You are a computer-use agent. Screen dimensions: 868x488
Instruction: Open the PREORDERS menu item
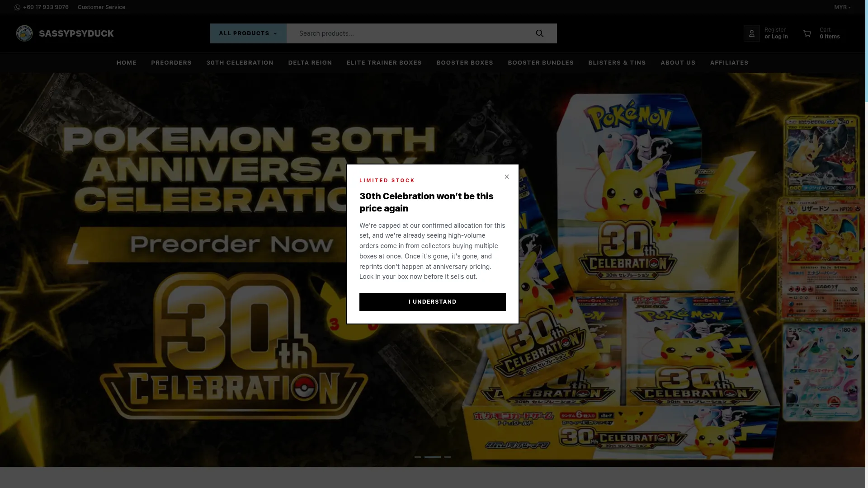click(x=171, y=63)
